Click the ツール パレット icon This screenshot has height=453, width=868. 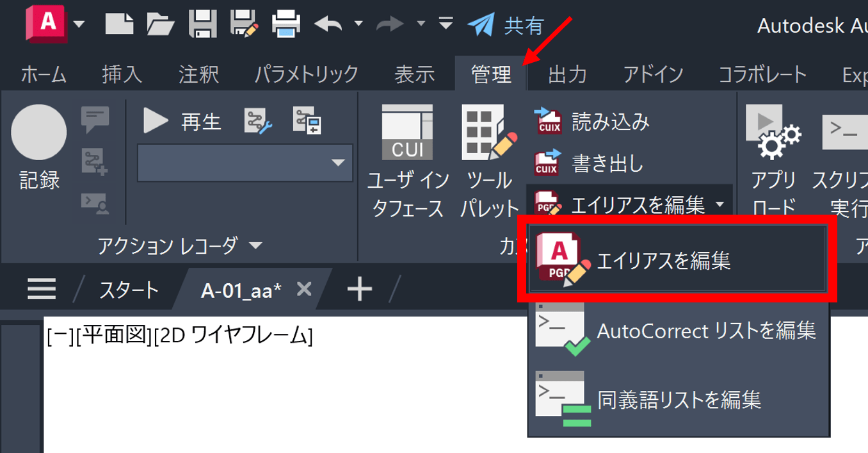[489, 163]
